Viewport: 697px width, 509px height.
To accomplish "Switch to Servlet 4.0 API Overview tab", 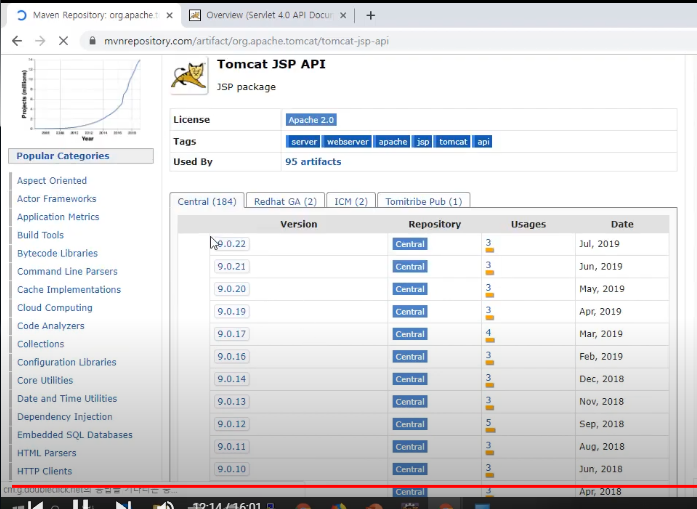I will (x=269, y=16).
